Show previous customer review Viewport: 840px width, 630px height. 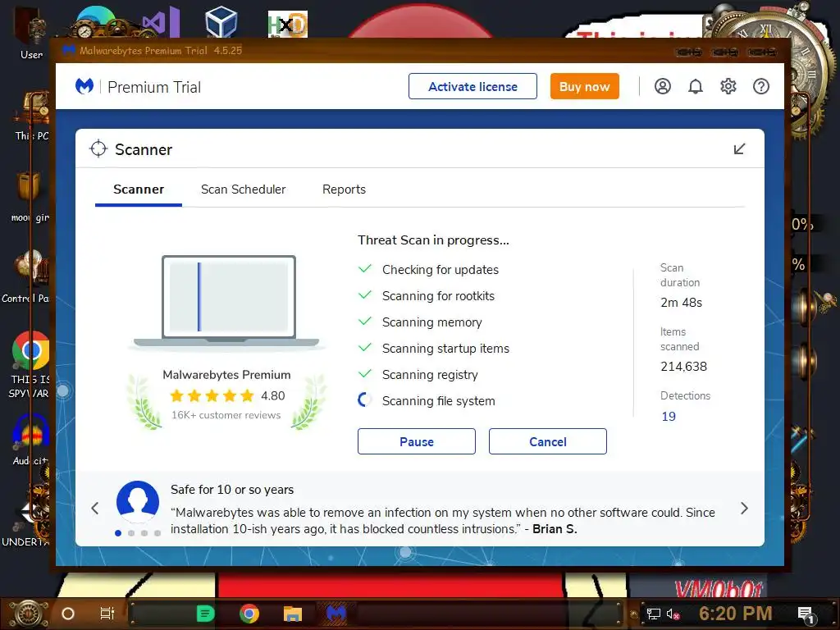pos(95,508)
